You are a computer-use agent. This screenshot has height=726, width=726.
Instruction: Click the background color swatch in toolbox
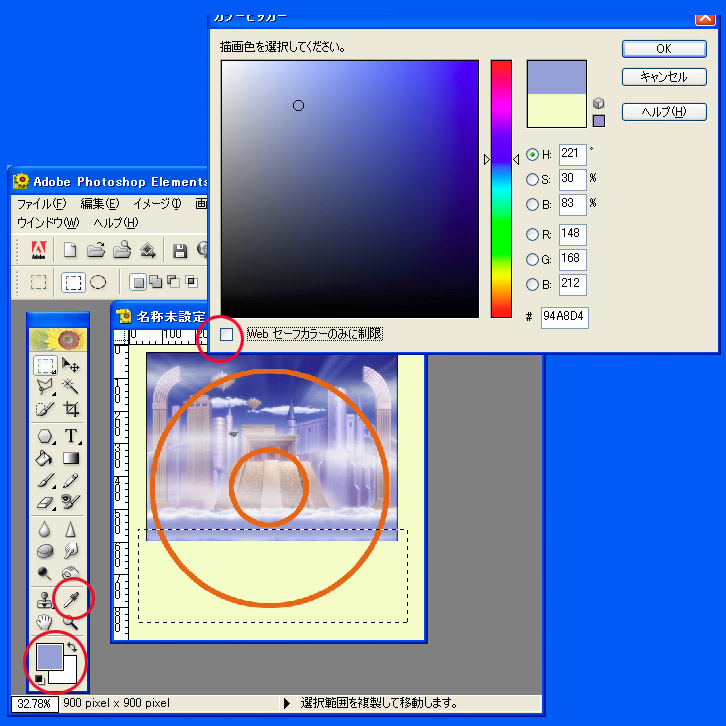tap(69, 676)
